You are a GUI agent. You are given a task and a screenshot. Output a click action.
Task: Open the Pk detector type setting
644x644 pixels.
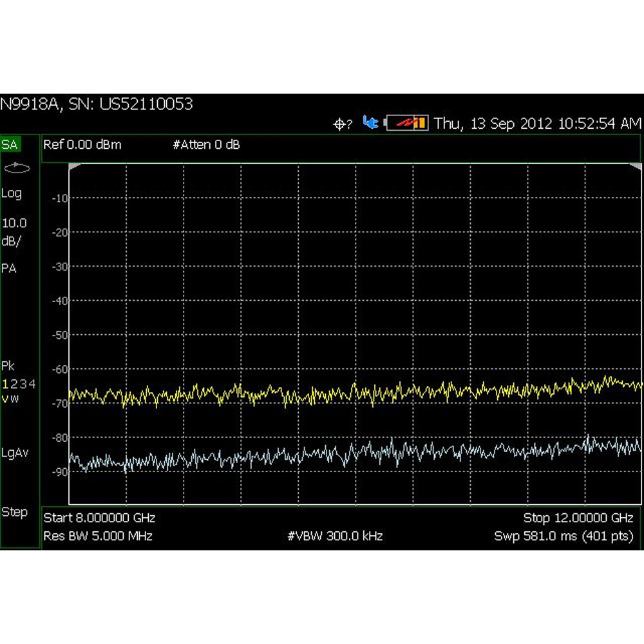pos(8,366)
